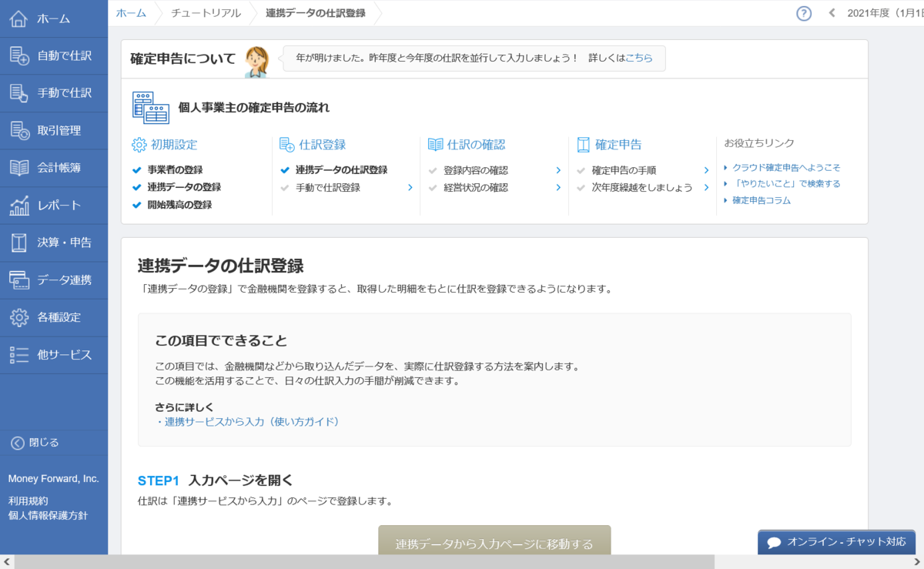Viewport: 924px width, 569px height.
Task: Click the レポート chart icon
Action: tap(19, 206)
